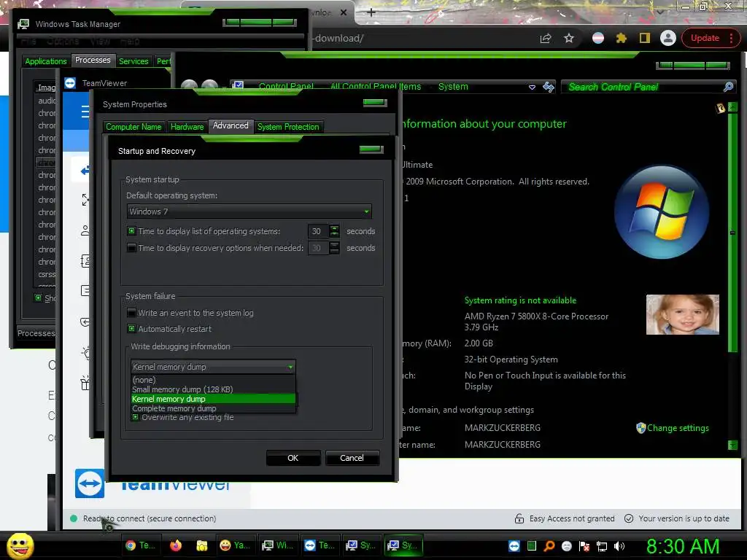
Task: Select the Advanced tab
Action: point(231,125)
